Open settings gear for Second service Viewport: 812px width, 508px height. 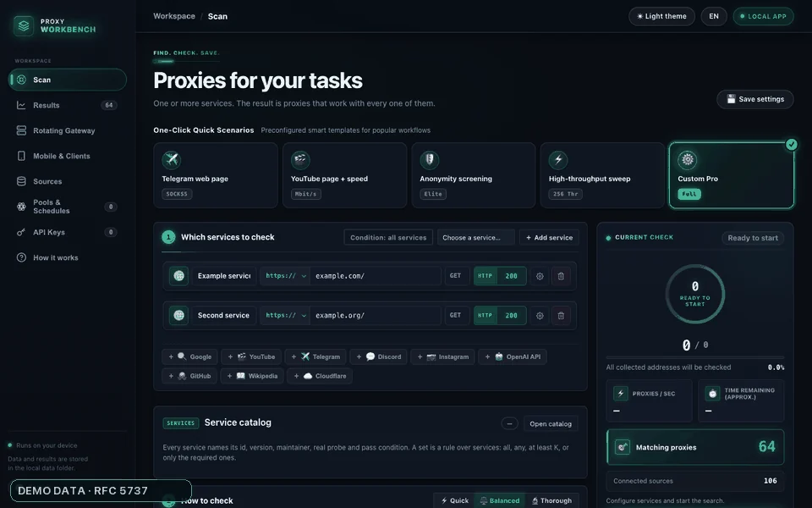540,316
